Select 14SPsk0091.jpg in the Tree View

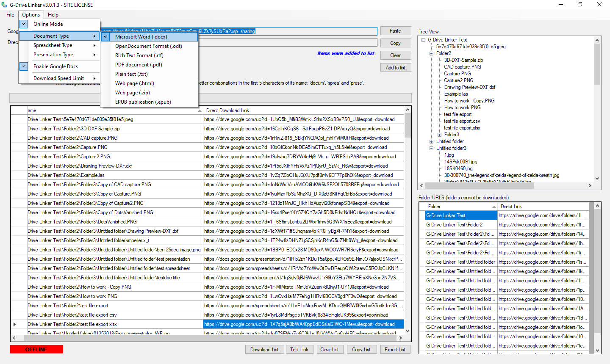point(460,162)
